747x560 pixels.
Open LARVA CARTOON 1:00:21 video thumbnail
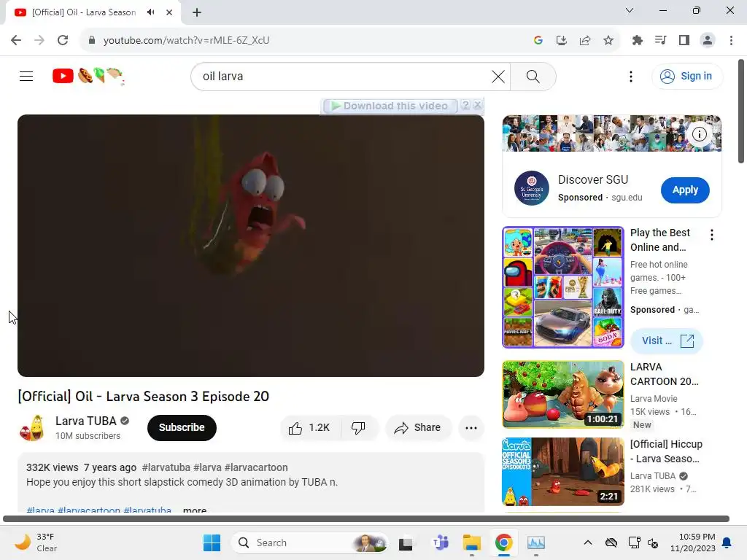click(562, 394)
